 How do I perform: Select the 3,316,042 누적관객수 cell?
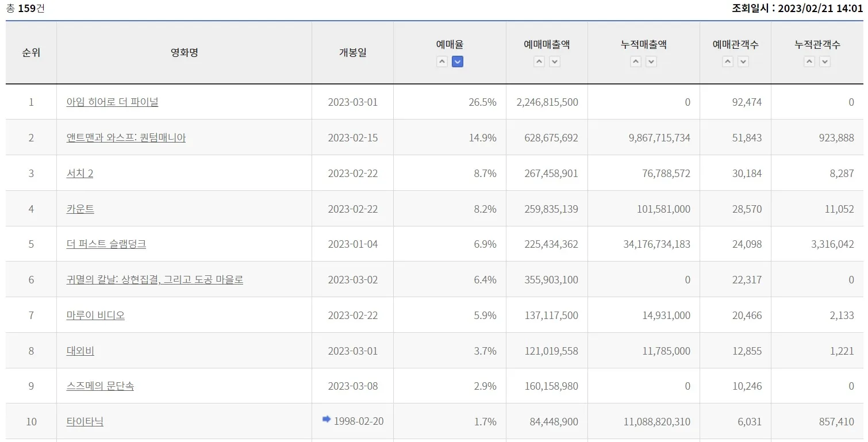pyautogui.click(x=817, y=244)
